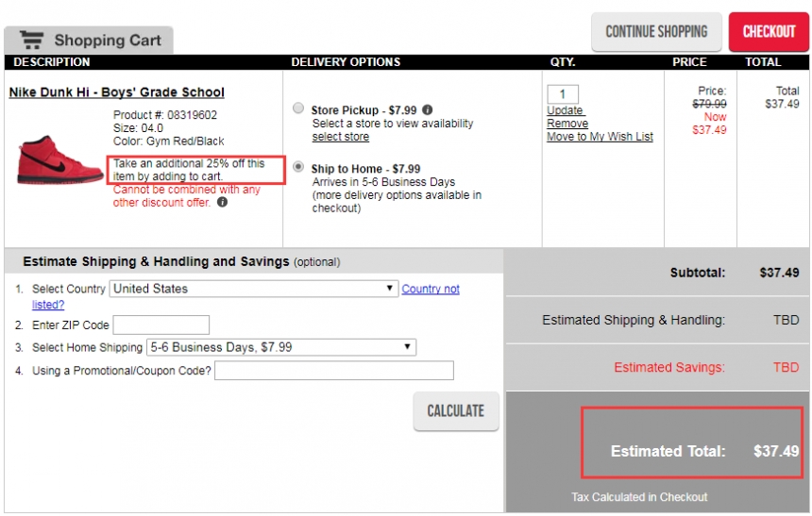Click the select store link
Image resolution: width=812 pixels, height=516 pixels.
(x=341, y=137)
